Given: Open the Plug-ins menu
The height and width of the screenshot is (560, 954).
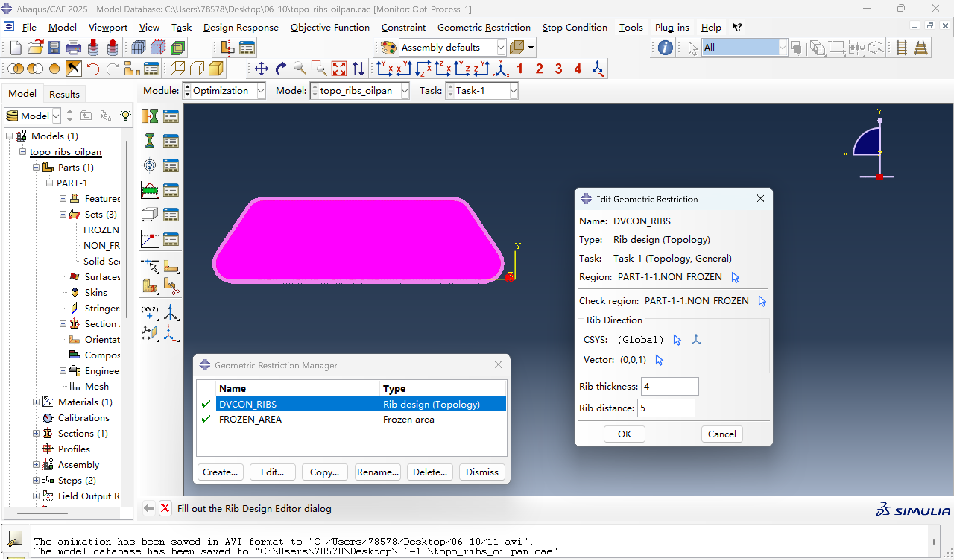Looking at the screenshot, I should click(x=672, y=27).
